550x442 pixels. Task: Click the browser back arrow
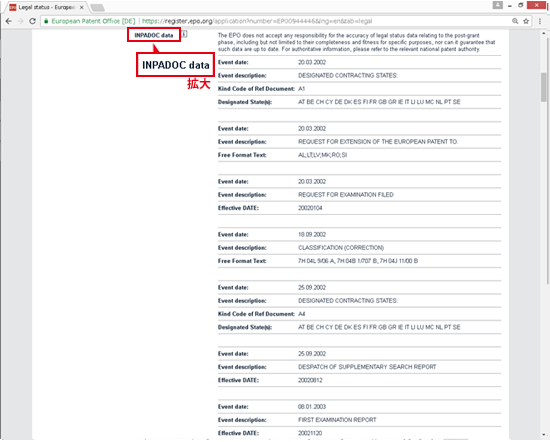pyautogui.click(x=9, y=21)
